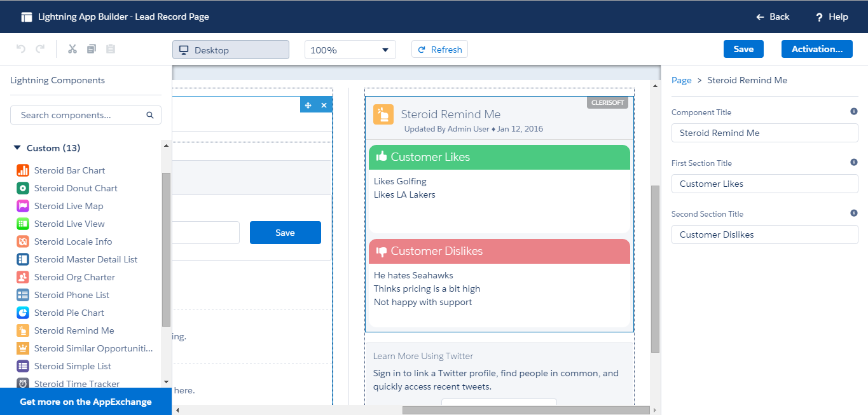Click the Steroid Similar Opportunities icon
Viewport: 868px width, 415px height.
point(23,348)
